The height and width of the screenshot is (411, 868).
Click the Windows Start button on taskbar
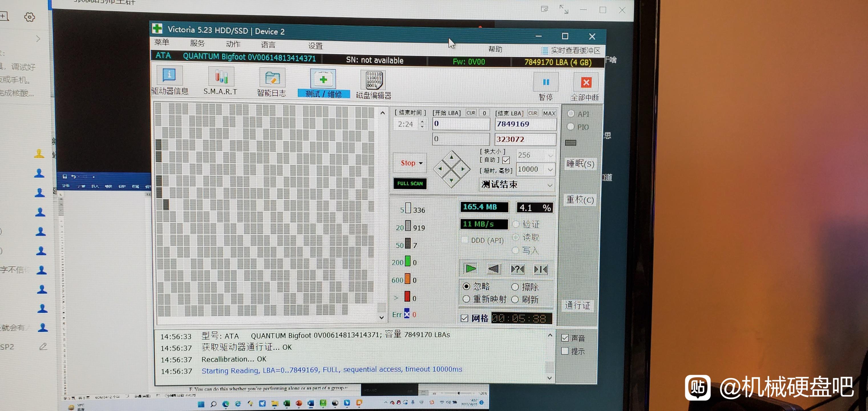(201, 404)
